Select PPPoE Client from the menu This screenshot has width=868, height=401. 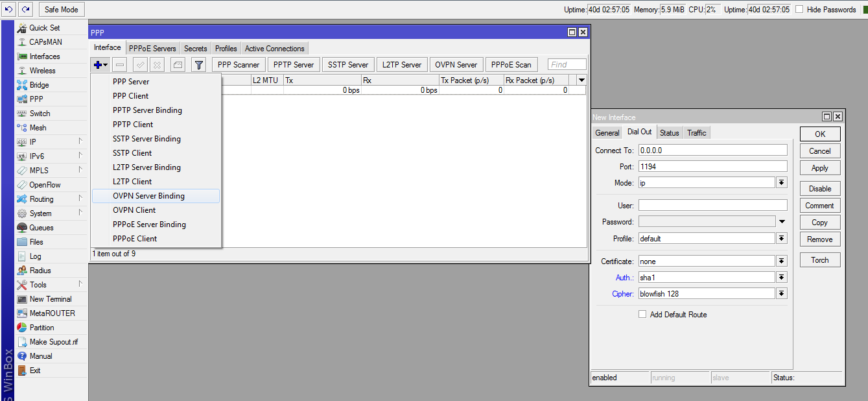pyautogui.click(x=156, y=239)
